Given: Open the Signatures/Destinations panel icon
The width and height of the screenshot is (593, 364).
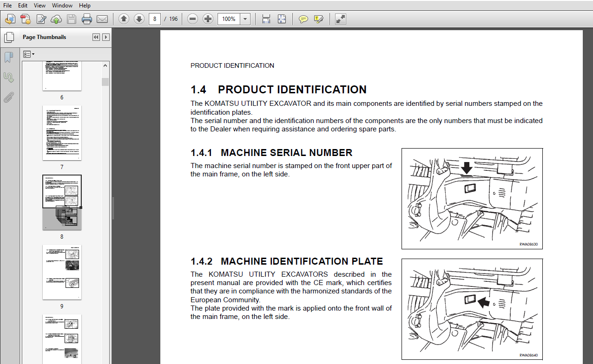Looking at the screenshot, I should [x=9, y=77].
